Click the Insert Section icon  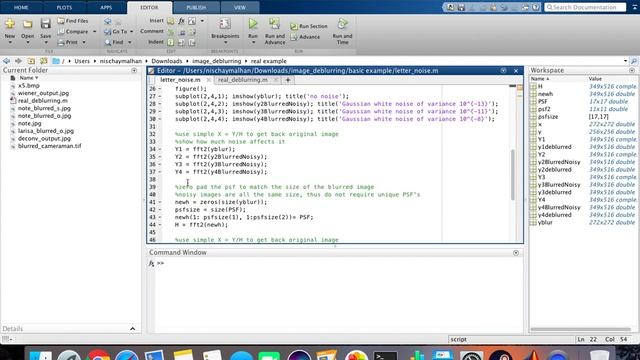pos(171,21)
